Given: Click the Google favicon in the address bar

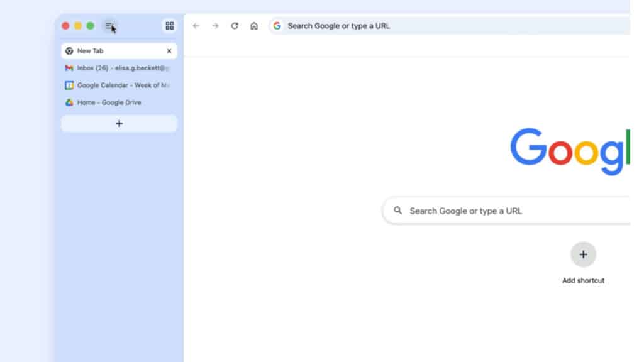Looking at the screenshot, I should tap(277, 26).
